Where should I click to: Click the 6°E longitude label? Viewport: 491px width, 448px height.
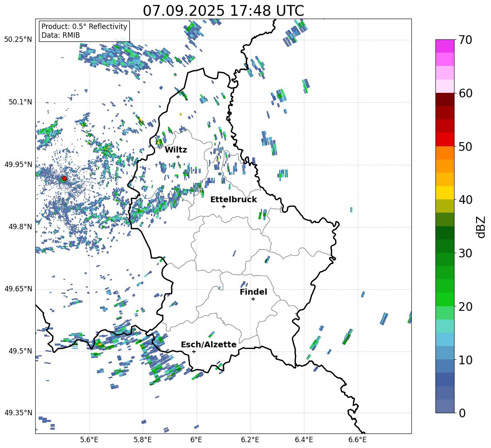(196, 440)
